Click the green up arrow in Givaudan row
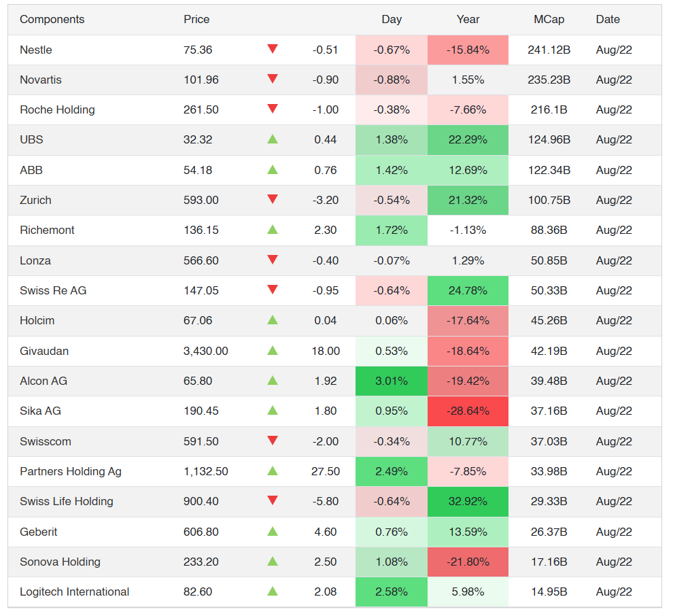 (273, 350)
